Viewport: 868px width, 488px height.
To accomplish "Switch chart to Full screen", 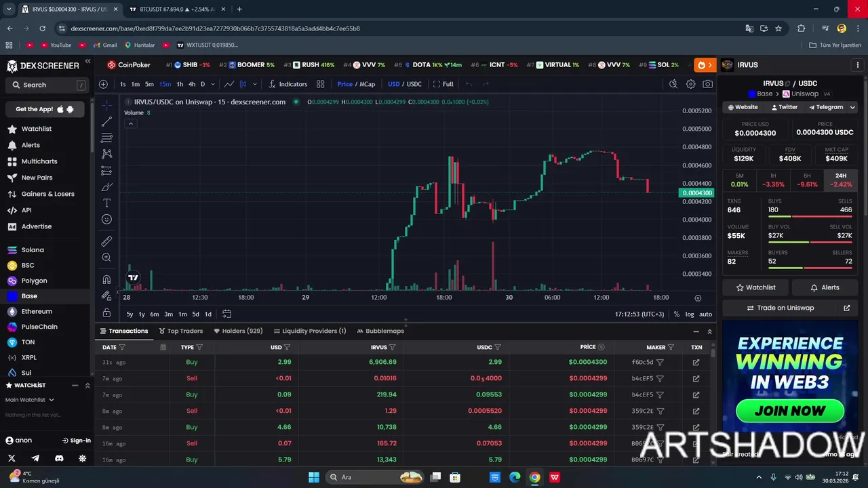I will pos(443,84).
